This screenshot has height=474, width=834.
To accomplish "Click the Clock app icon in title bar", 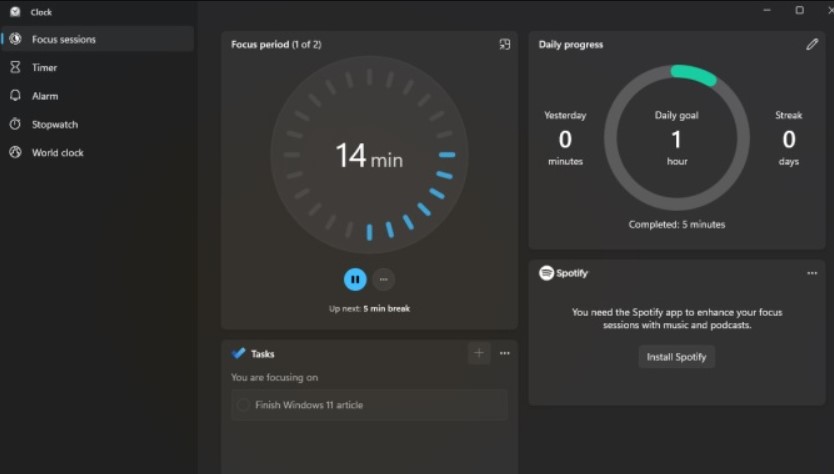I will coord(15,11).
